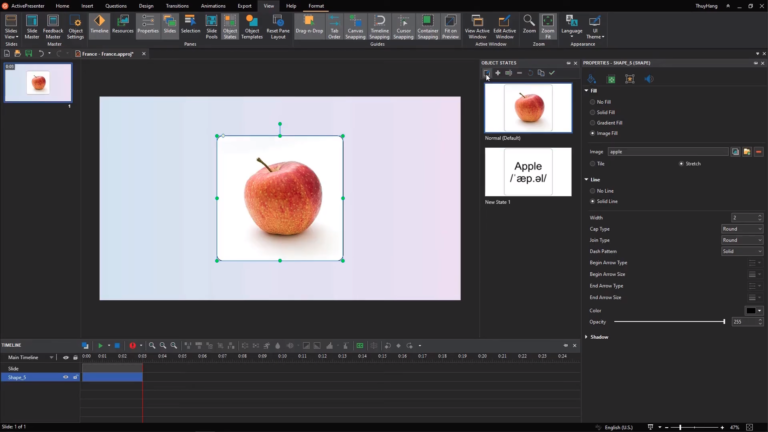This screenshot has height=432, width=768.
Task: Open the Slide Master view
Action: (32, 26)
